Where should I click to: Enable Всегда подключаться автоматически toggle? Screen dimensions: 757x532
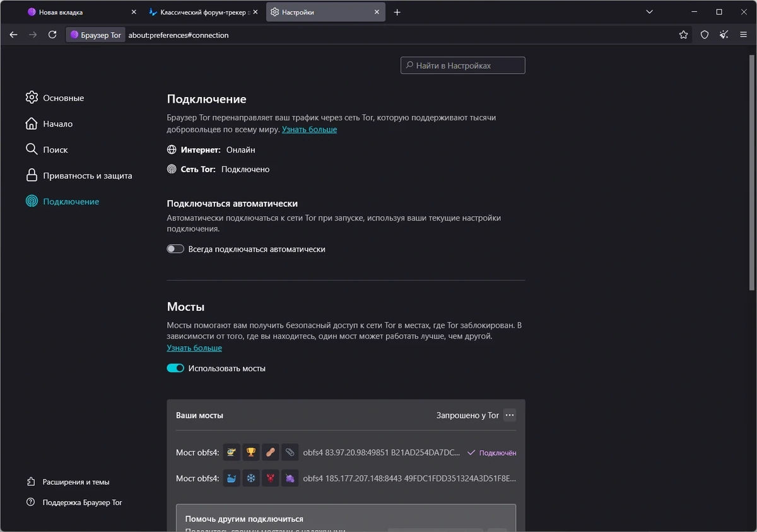coord(175,249)
